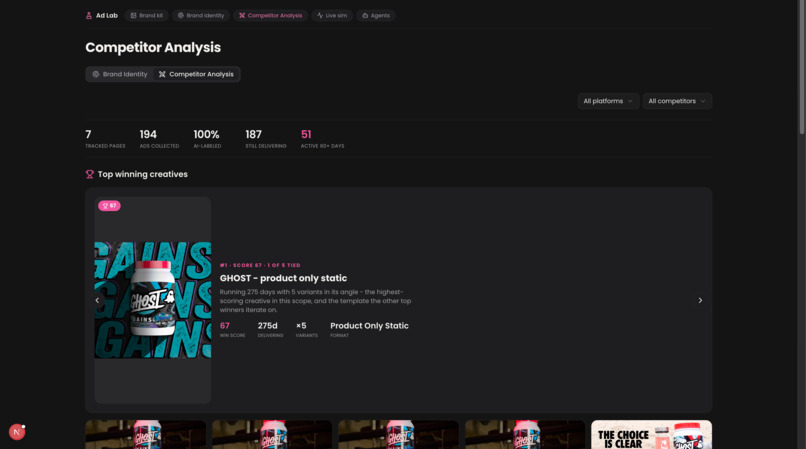Click the red N avatar button
This screenshot has width=806, height=449.
(17, 432)
